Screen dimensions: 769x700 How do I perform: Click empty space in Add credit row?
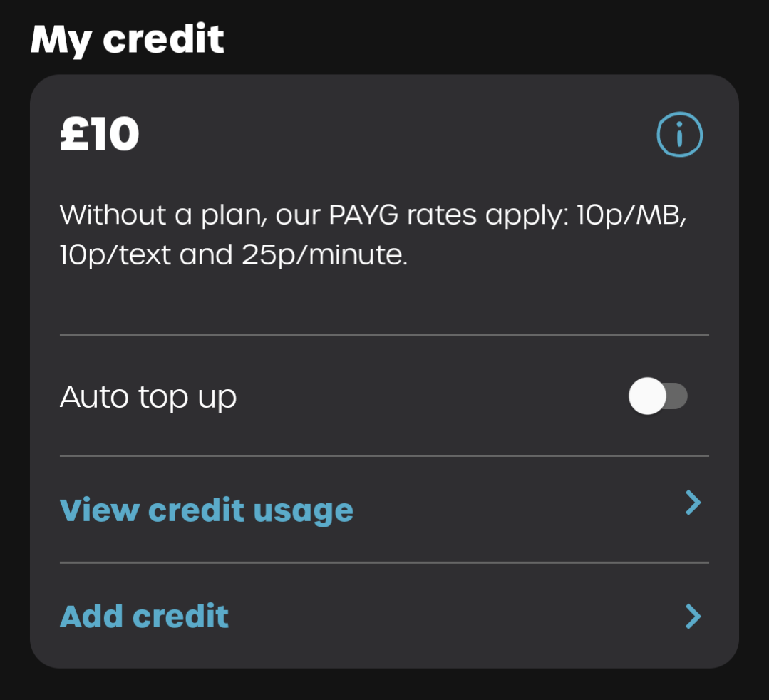[x=456, y=617]
